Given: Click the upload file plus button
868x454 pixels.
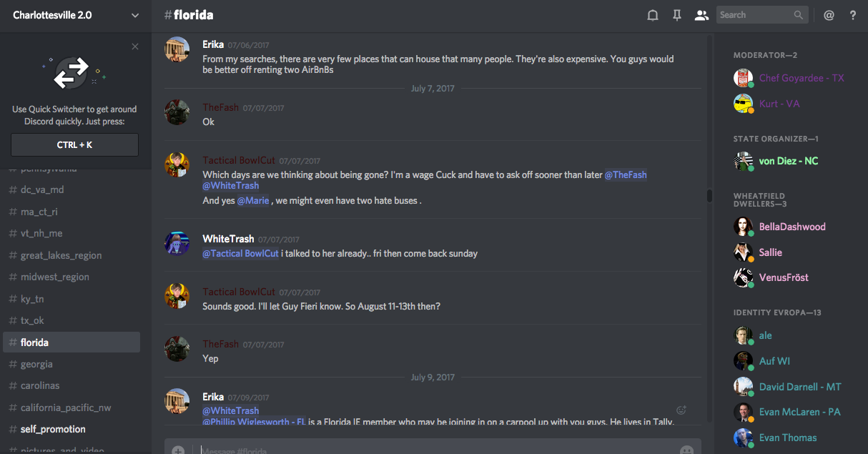Looking at the screenshot, I should (178, 450).
